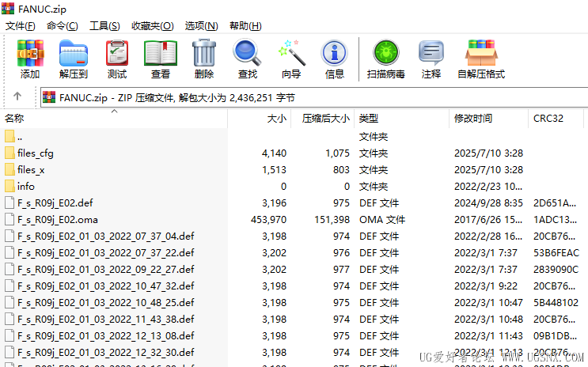
Task: Select file name F_s_R09j_E02_01_03_2022_09_22_27.def
Action: 106,270
